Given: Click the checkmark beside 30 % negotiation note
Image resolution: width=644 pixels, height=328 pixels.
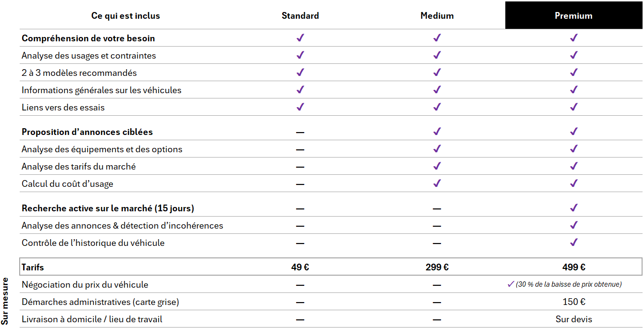Looking at the screenshot, I should click(511, 284).
